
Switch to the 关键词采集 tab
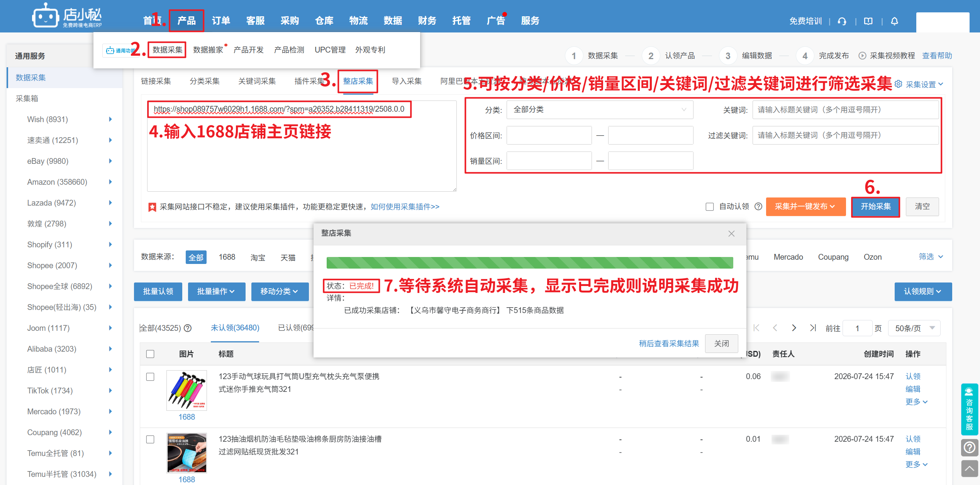click(x=257, y=81)
